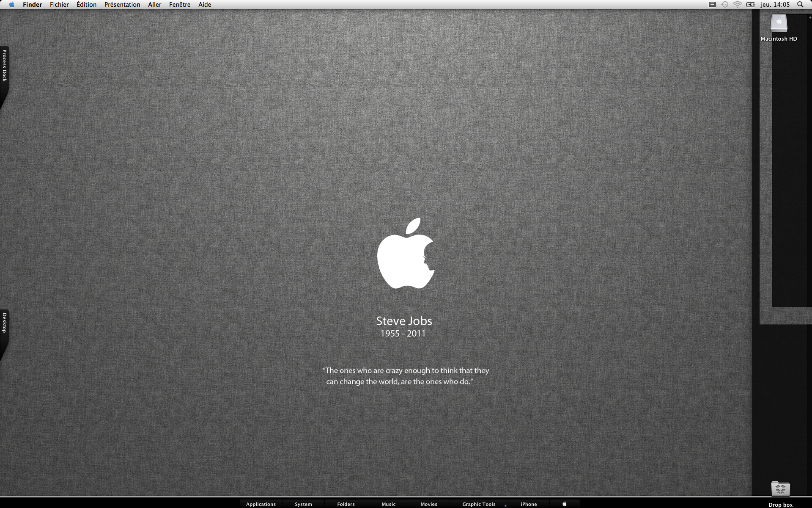Open Spotlight search magnifier

click(800, 5)
